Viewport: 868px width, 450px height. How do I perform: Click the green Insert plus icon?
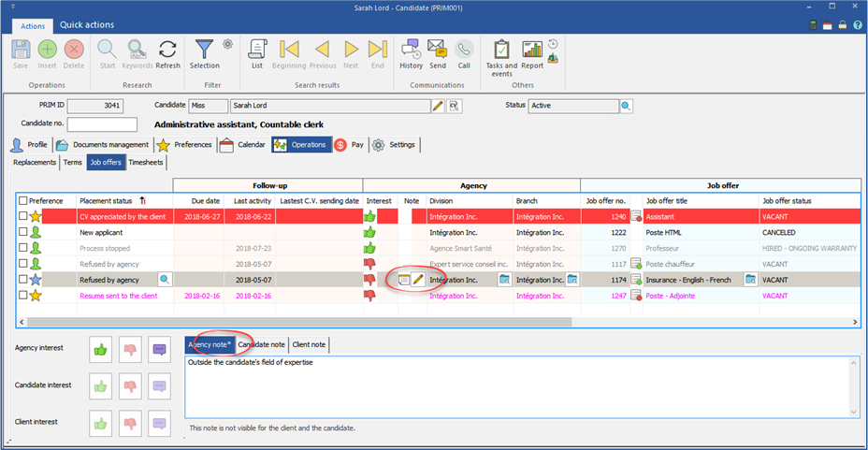(47, 50)
